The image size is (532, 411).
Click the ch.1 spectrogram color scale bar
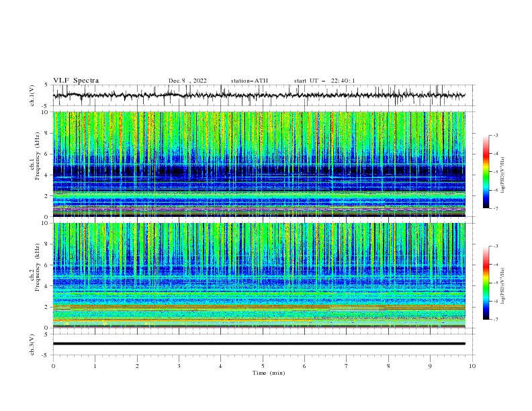tap(486, 172)
